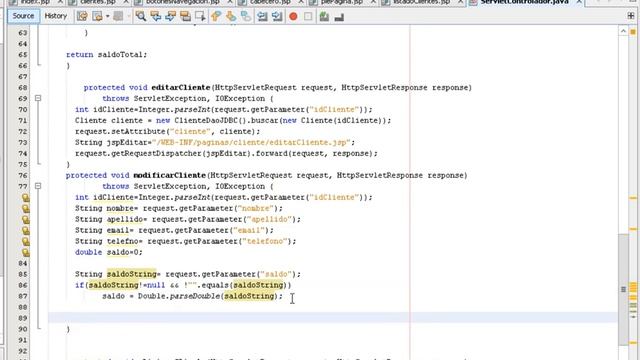640x360 pixels.
Task: Click the editarCliente method name
Action: (x=181, y=87)
